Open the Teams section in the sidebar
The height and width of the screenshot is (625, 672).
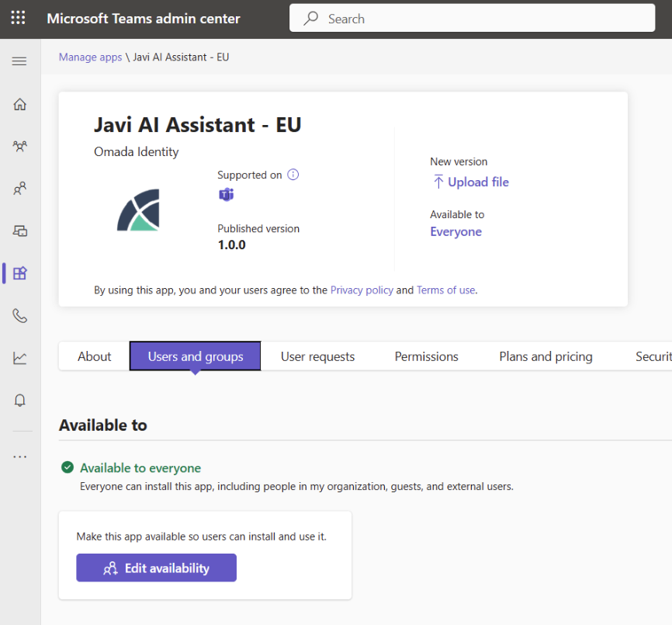pos(19,146)
